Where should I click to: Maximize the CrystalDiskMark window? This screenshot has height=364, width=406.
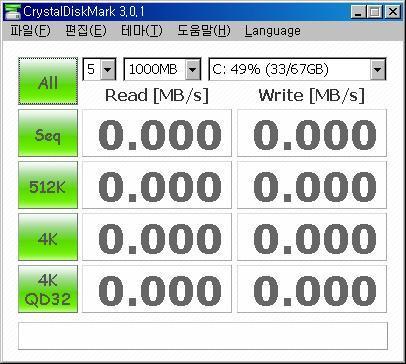point(375,12)
